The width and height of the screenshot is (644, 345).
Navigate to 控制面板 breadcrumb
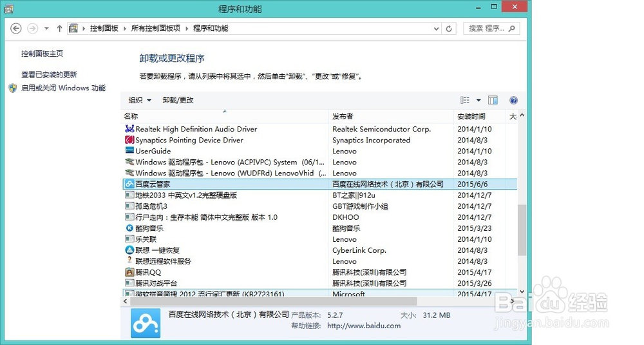pos(104,28)
